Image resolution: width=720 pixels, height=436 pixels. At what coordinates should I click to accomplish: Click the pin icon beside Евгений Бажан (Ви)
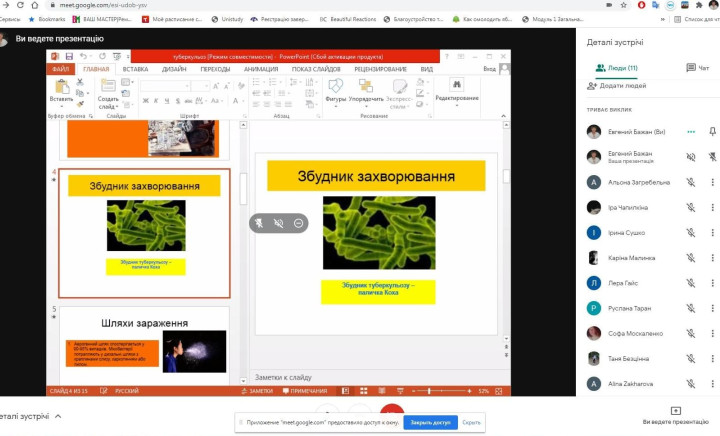point(712,131)
